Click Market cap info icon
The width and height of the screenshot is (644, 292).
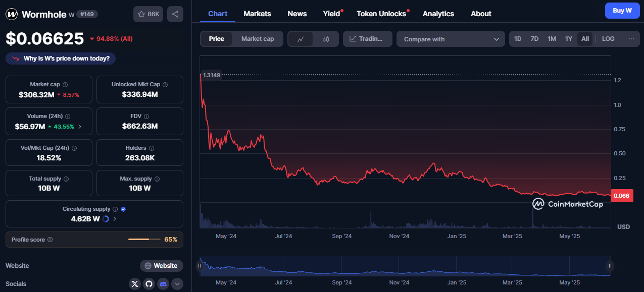point(65,85)
